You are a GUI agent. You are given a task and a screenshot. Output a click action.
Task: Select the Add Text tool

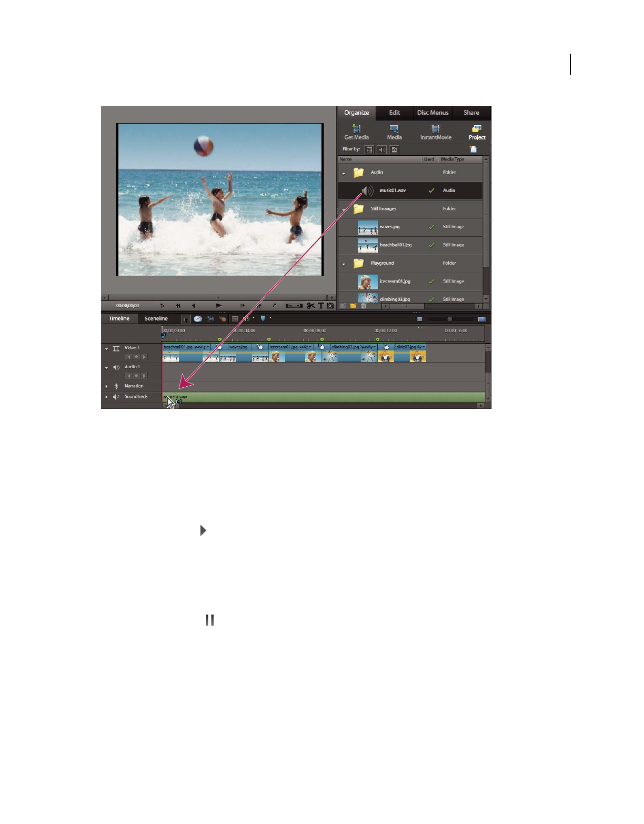pos(320,306)
